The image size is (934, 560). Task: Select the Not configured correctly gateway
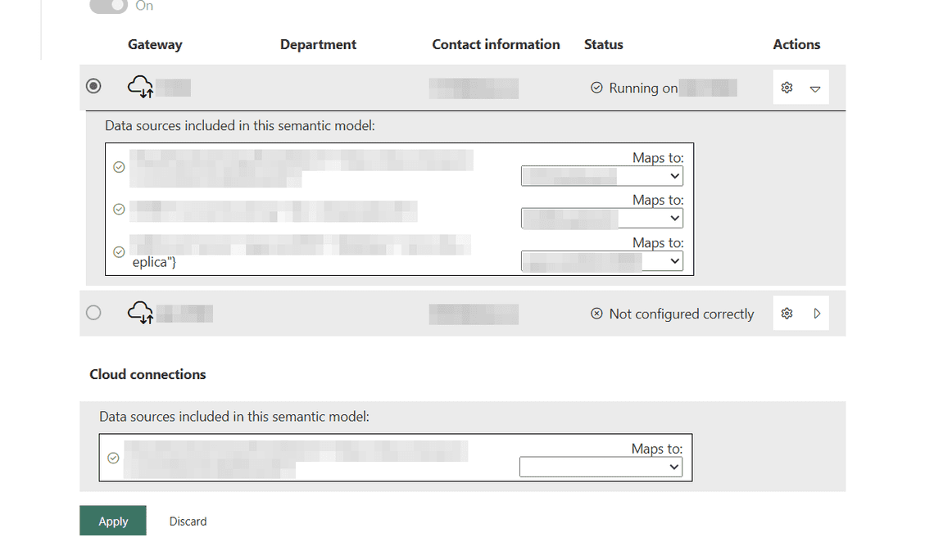point(93,313)
